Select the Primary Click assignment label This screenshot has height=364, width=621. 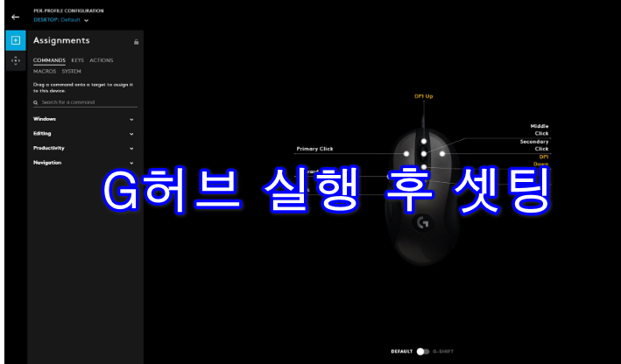(314, 149)
